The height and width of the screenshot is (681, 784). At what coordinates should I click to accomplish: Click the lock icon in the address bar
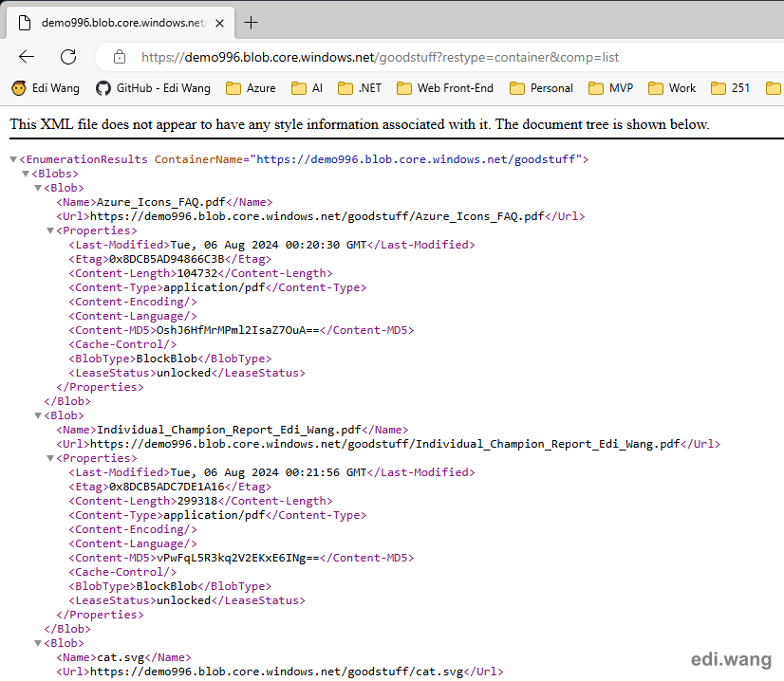pyautogui.click(x=119, y=57)
